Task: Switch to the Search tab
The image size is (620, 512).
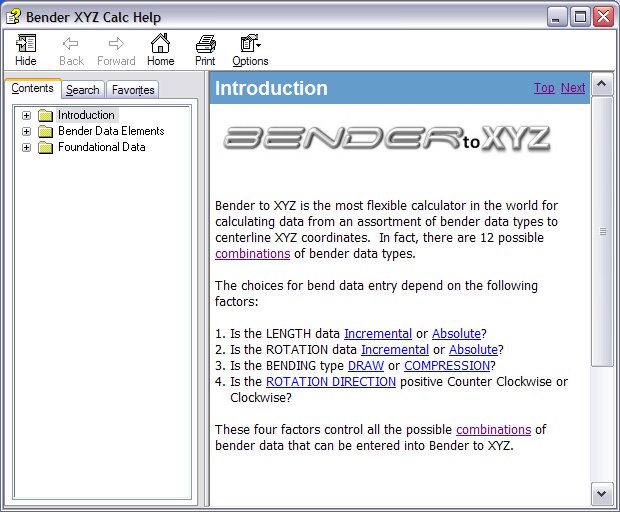Action: (83, 90)
